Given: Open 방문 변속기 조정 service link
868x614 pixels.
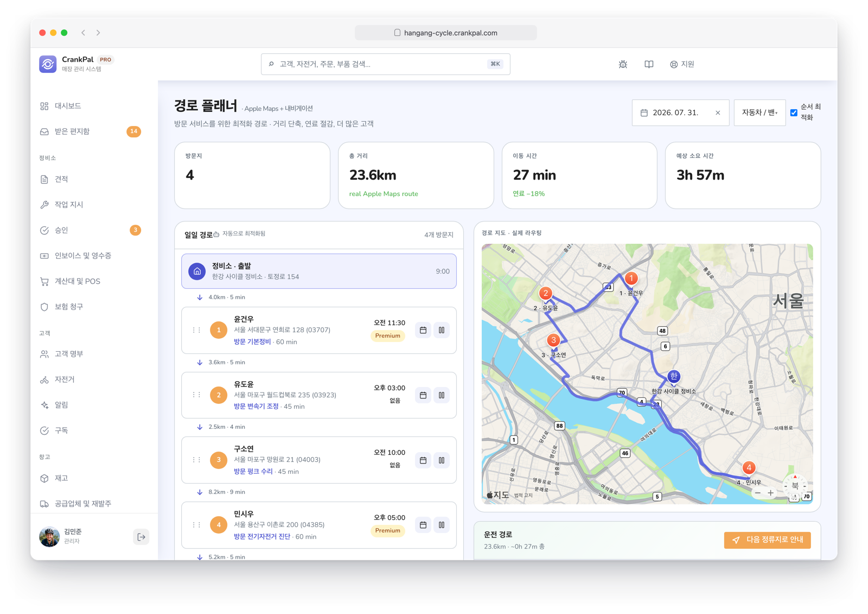Looking at the screenshot, I should coord(256,407).
